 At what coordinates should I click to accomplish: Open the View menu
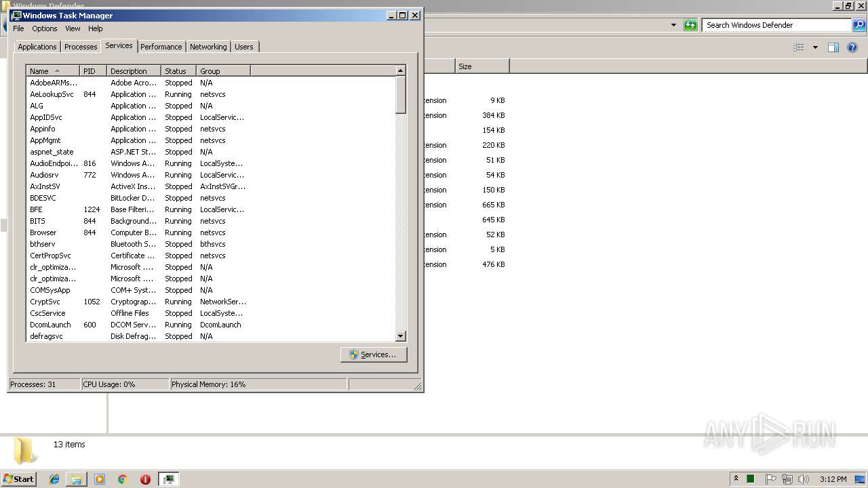click(73, 28)
